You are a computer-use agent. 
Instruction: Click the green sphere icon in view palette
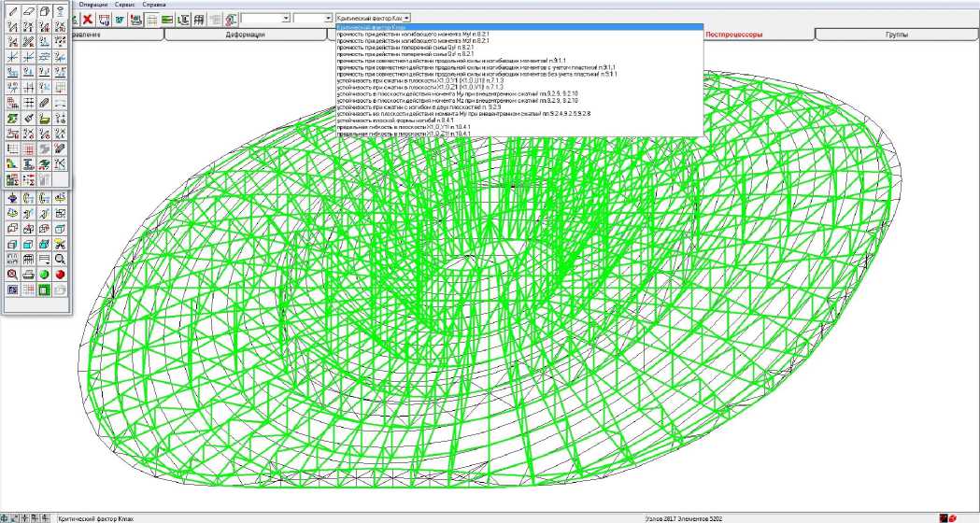tap(44, 275)
